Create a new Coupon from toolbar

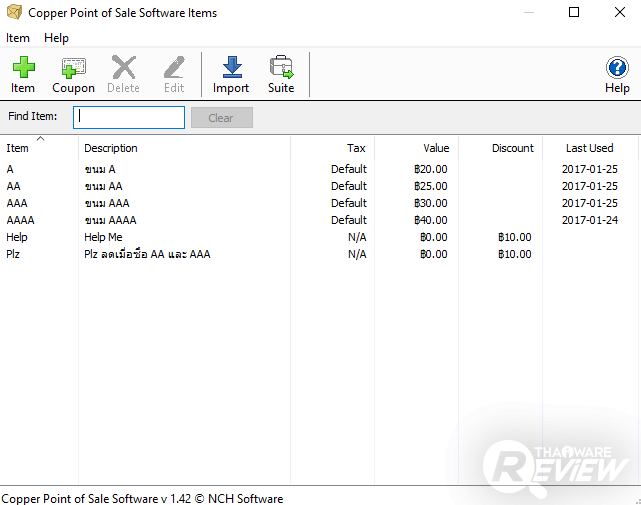73,74
